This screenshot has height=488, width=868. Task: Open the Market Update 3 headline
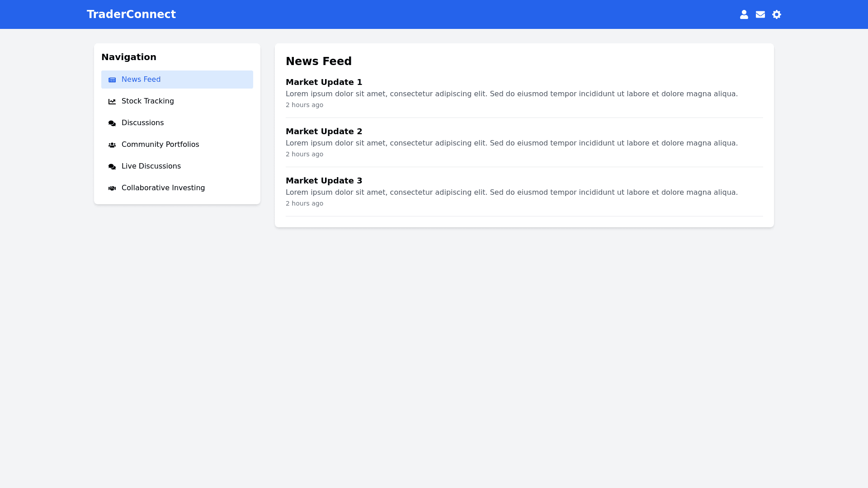click(x=324, y=181)
